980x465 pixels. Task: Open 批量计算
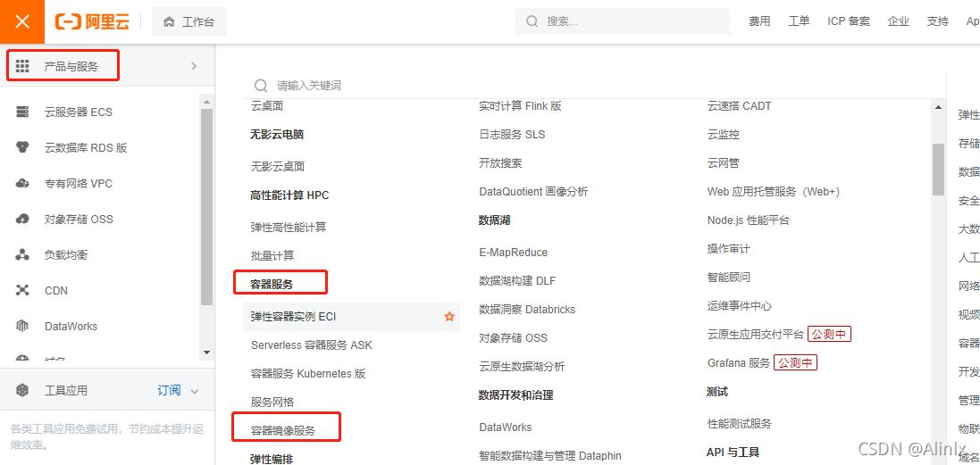(x=272, y=255)
